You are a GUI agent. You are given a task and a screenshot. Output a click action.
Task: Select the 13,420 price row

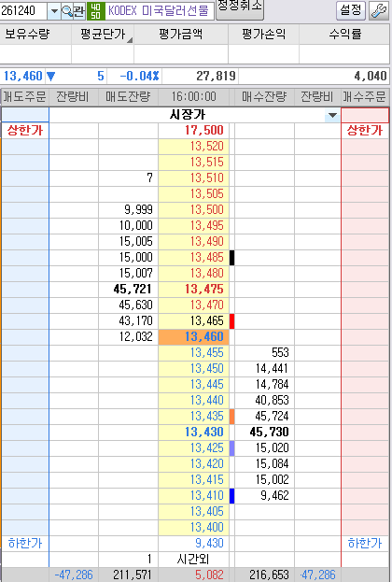tap(193, 463)
